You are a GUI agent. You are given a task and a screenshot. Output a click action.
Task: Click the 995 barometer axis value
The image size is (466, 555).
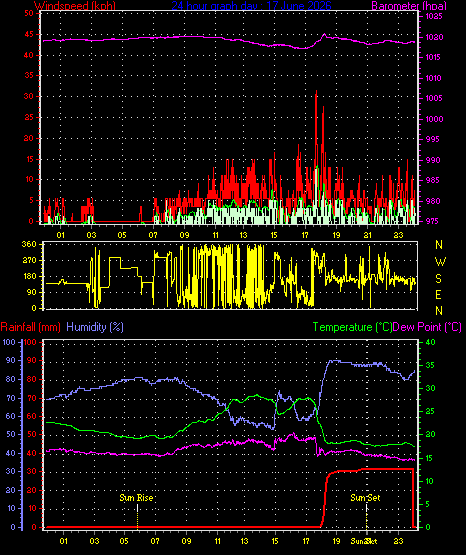click(x=432, y=139)
